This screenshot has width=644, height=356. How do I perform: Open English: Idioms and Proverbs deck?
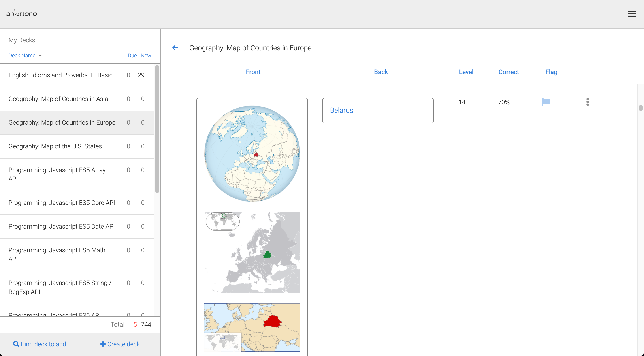[x=60, y=75]
